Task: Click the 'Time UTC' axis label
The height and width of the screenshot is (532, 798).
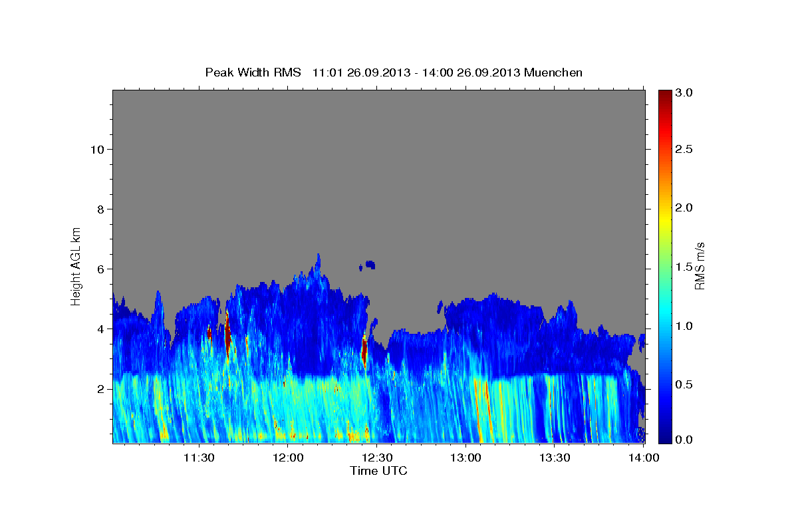Action: (378, 471)
